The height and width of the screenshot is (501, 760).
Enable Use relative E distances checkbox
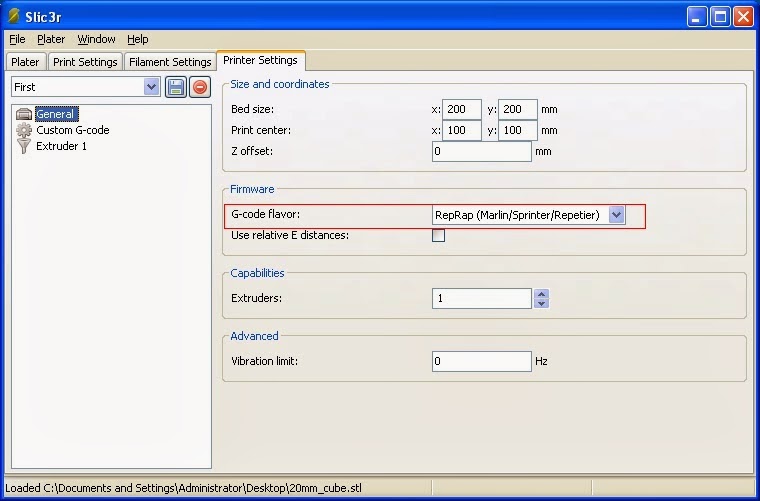(438, 235)
